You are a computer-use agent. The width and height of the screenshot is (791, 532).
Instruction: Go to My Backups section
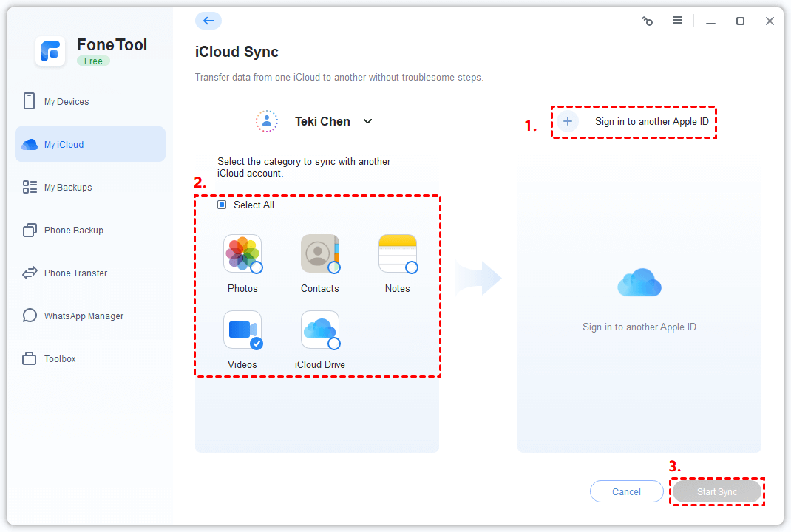[90, 187]
